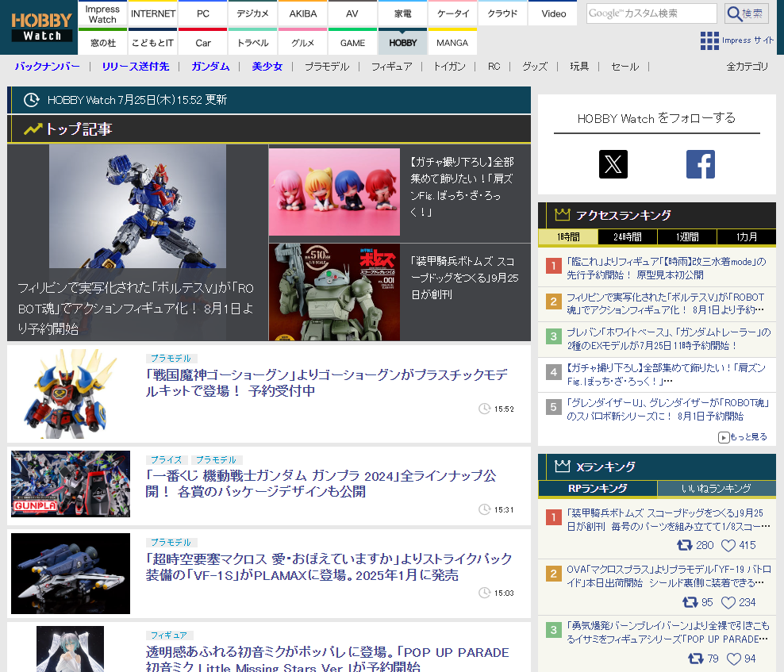Open the VF-1S Macross jet thumbnail
Image resolution: width=784 pixels, height=672 pixels.
point(71,574)
